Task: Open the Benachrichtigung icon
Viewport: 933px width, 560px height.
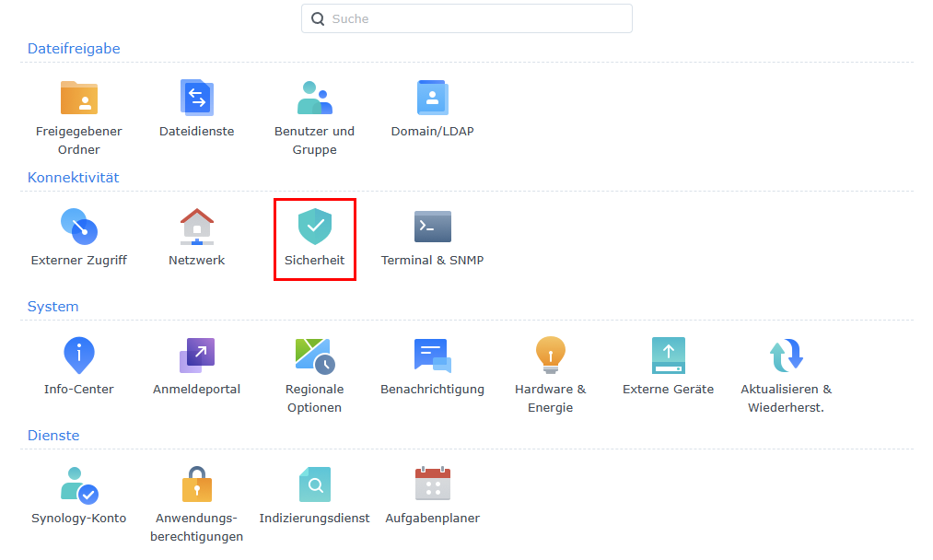Action: [432, 356]
